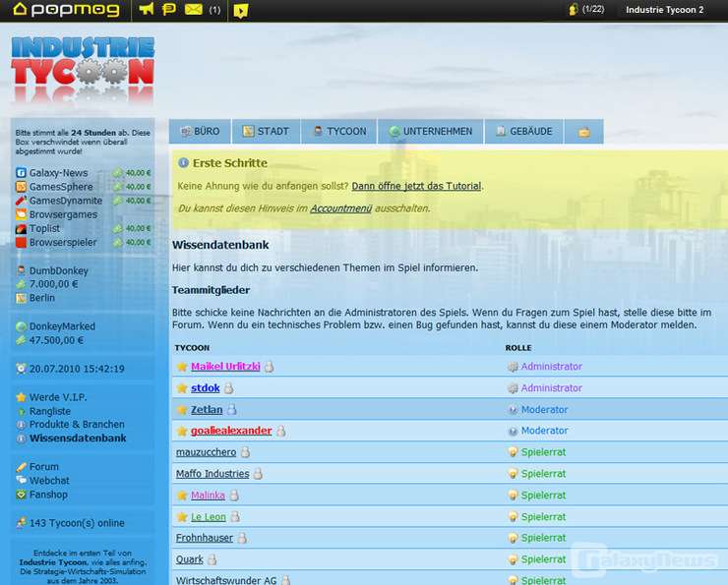The width and height of the screenshot is (728, 585).
Task: Open the DumbDonkey profile
Action: (58, 271)
